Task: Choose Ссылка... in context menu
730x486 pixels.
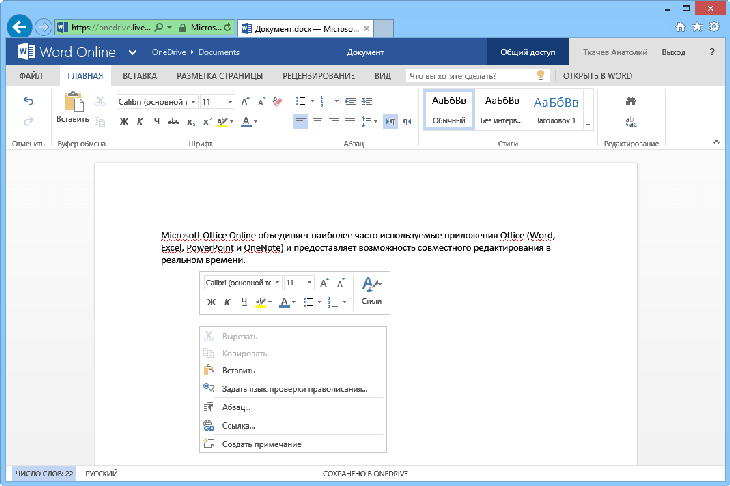Action: click(293, 425)
